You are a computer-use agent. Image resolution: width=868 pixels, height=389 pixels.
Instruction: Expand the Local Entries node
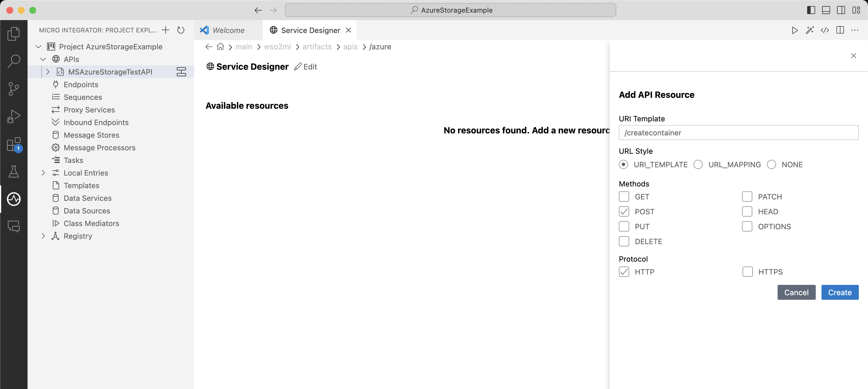(43, 173)
